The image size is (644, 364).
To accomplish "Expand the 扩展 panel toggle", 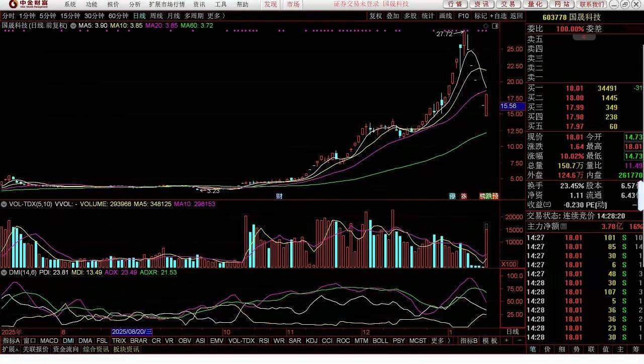I will tap(10, 349).
